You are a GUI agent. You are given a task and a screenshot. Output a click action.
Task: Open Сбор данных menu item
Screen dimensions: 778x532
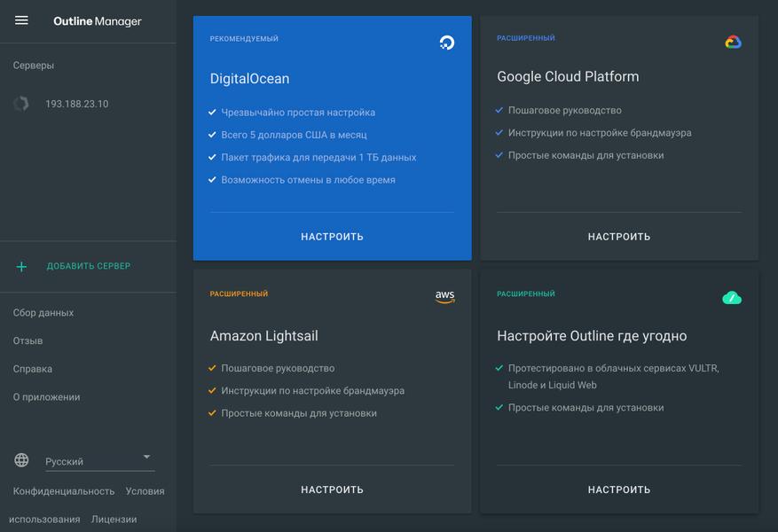point(43,313)
